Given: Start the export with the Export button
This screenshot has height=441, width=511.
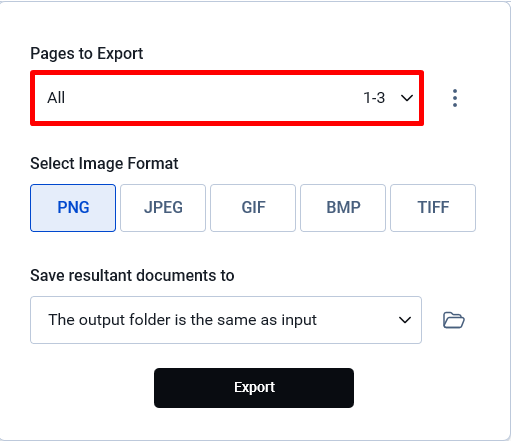Looking at the screenshot, I should click(254, 388).
